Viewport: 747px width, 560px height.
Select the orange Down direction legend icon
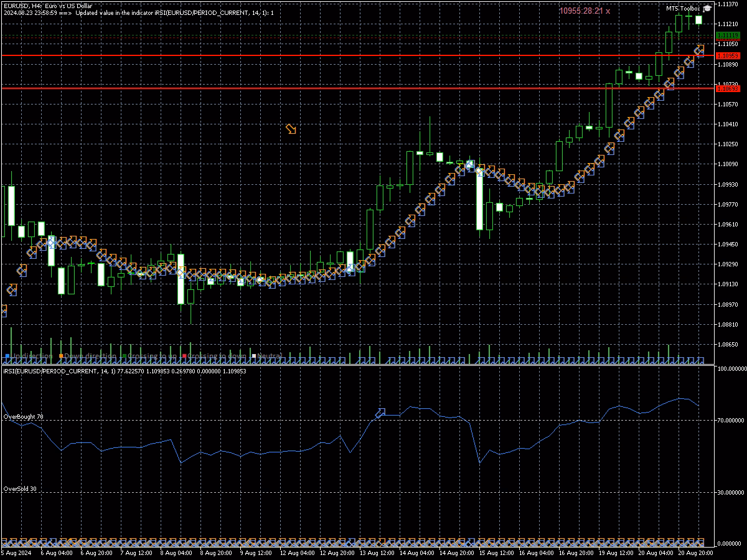click(x=61, y=355)
